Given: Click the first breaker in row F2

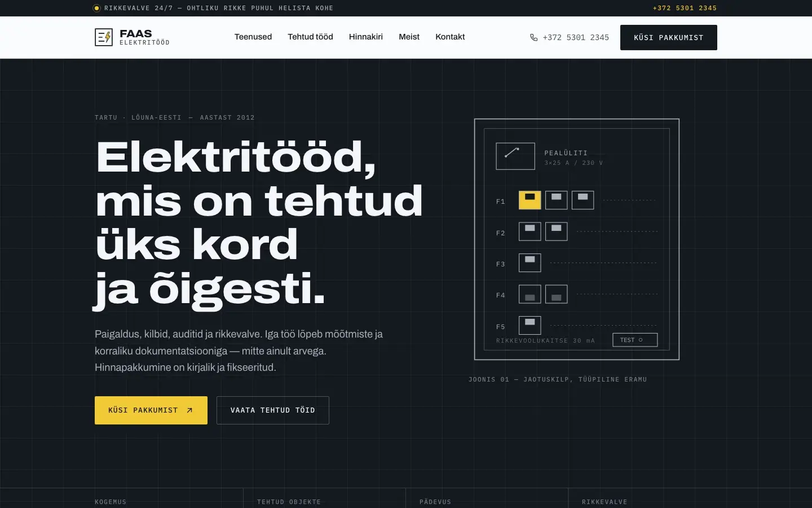Looking at the screenshot, I should coord(530,231).
